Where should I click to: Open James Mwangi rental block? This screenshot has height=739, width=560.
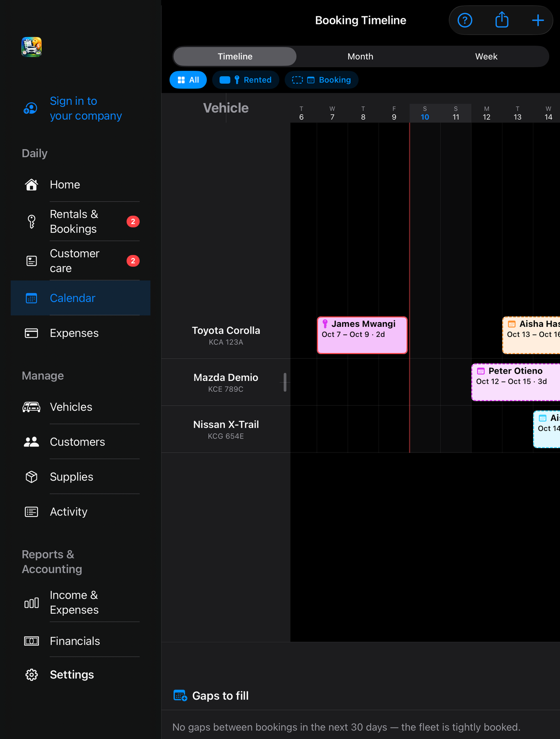tap(362, 335)
